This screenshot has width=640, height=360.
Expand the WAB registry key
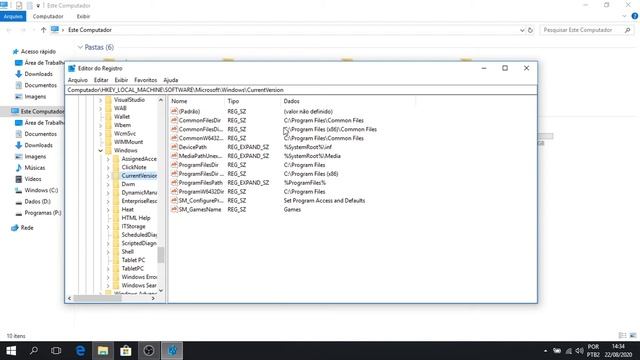click(100, 108)
